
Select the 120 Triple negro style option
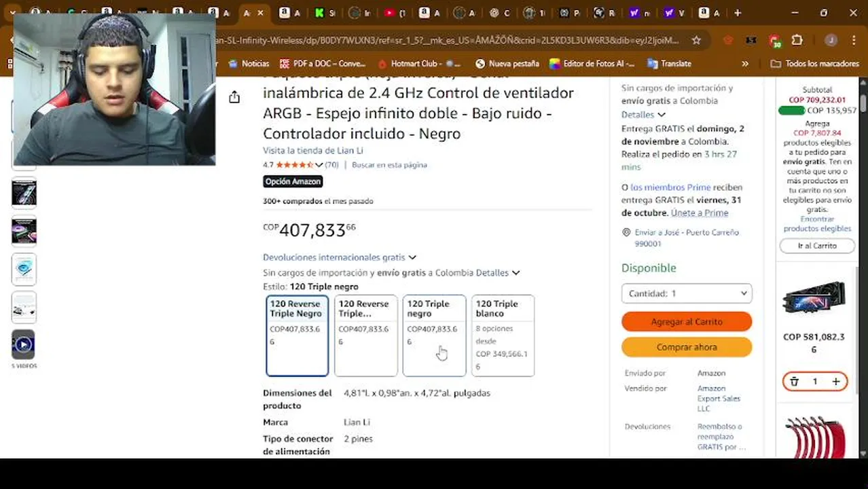point(435,336)
